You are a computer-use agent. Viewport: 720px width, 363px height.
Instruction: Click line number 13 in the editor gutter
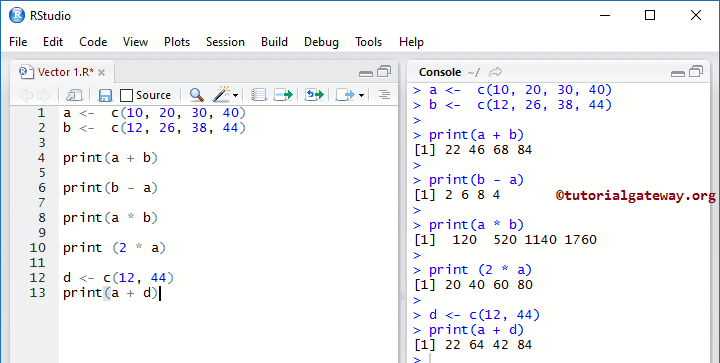38,293
